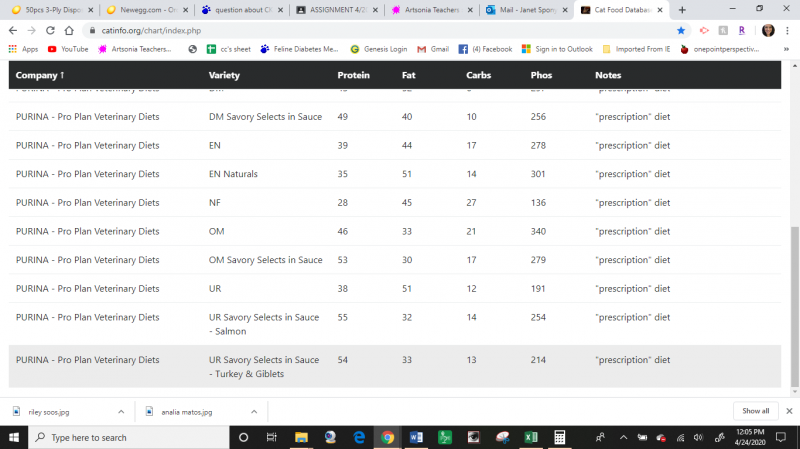
Task: Close the downloads bar
Action: pos(788,411)
